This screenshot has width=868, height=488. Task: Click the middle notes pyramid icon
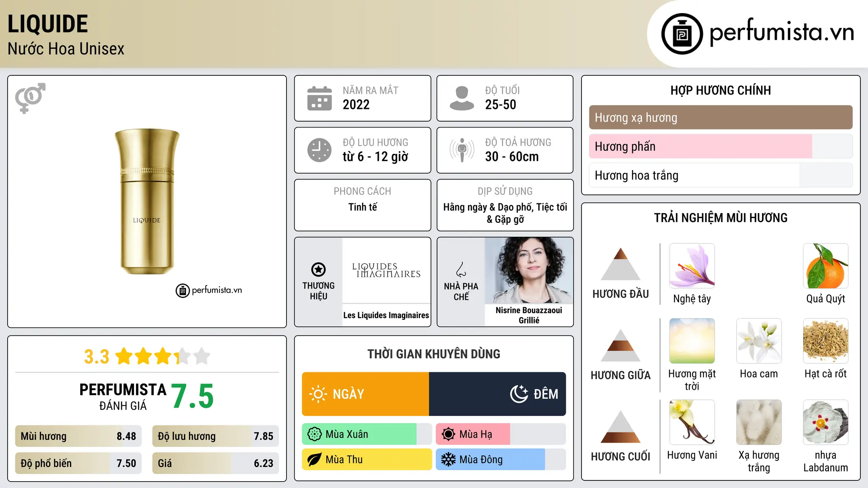click(620, 345)
